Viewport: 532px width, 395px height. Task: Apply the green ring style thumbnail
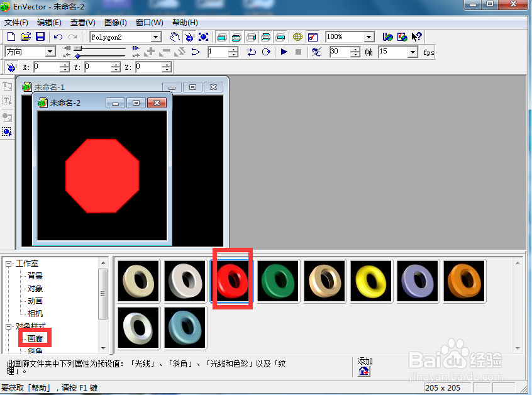[x=278, y=281]
